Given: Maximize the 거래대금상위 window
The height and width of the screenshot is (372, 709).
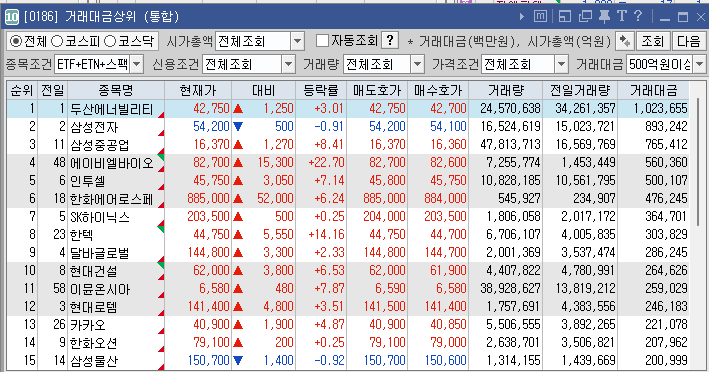Looking at the screenshot, I should point(683,17).
